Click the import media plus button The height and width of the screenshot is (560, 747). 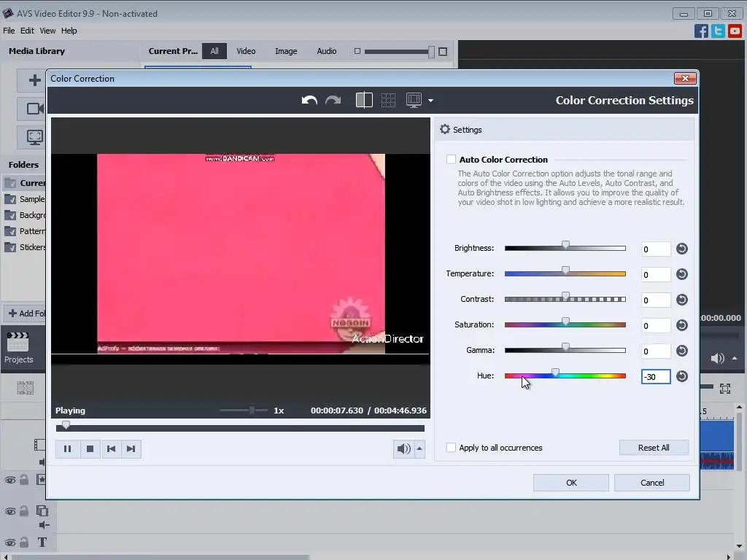pos(34,80)
